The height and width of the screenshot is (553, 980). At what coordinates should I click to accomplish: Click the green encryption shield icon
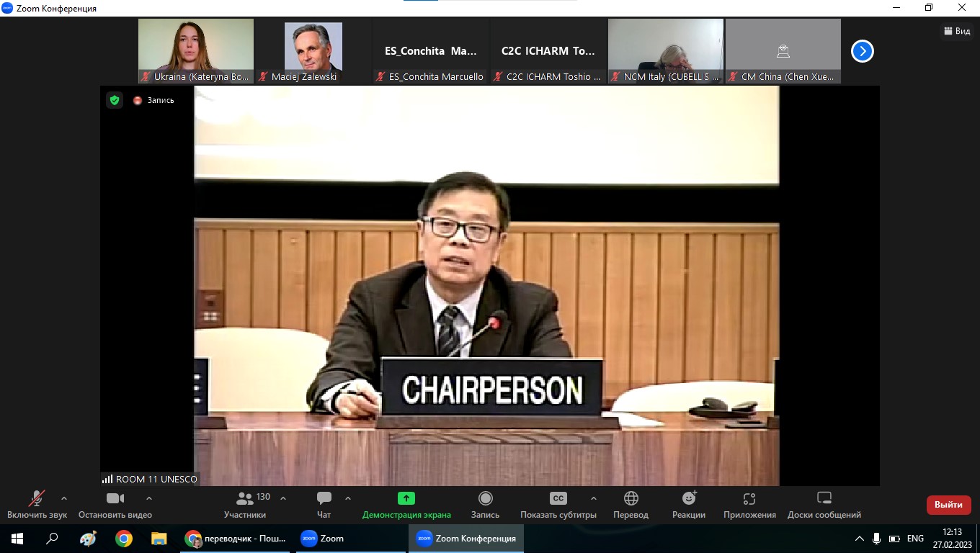tap(115, 100)
